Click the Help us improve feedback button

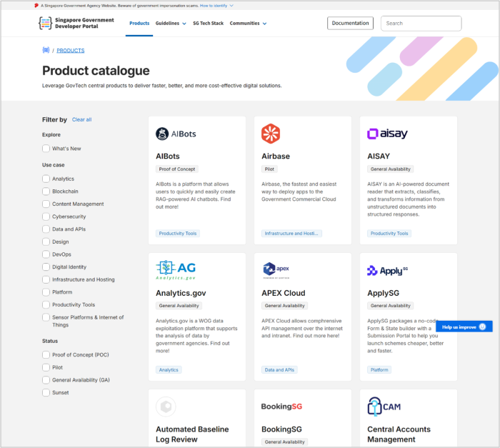(x=464, y=327)
